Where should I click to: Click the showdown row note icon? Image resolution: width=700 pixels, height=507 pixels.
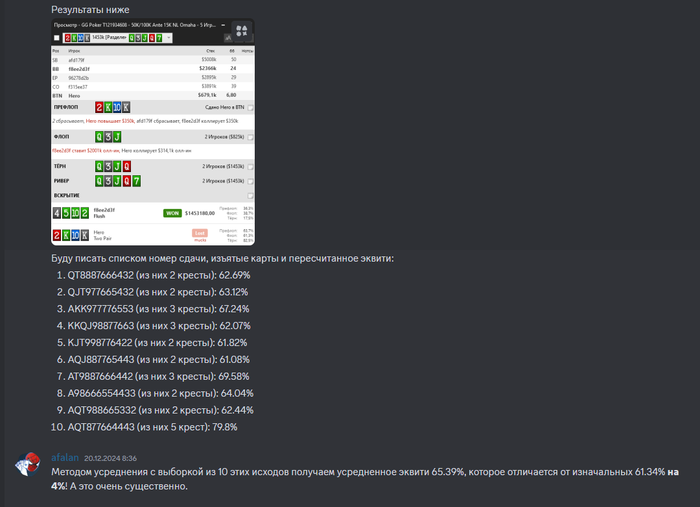pyautogui.click(x=250, y=195)
